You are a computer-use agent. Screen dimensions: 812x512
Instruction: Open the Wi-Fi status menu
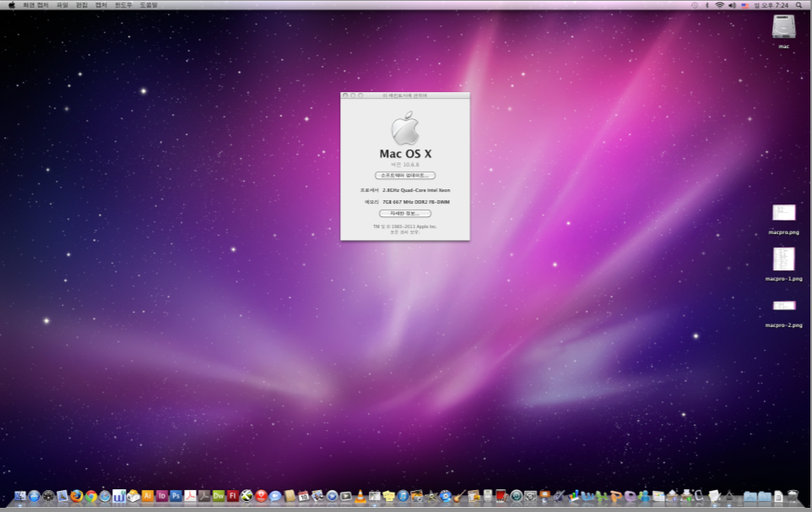[719, 5]
